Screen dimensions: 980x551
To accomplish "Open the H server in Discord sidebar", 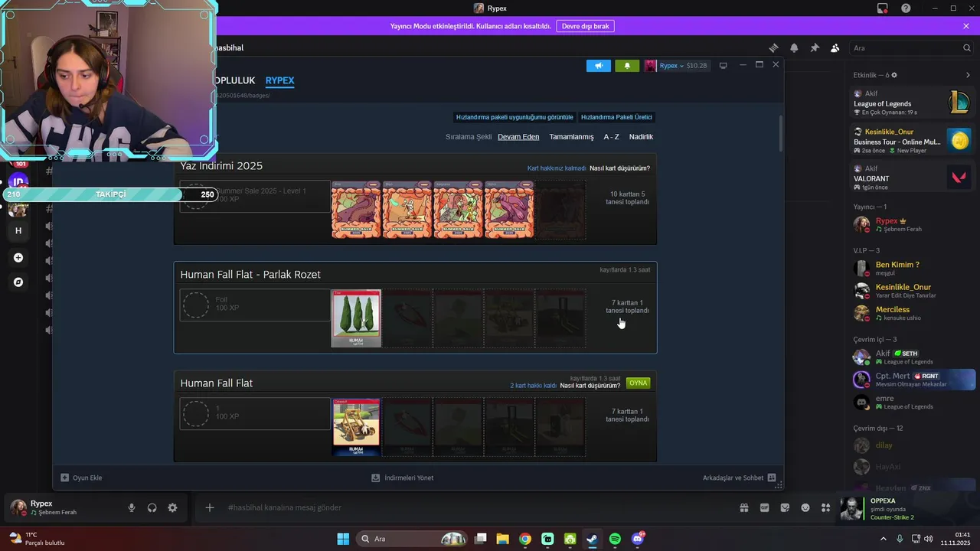I will (x=18, y=230).
